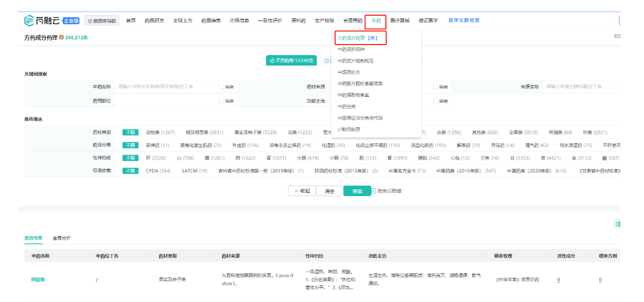Screen dimensions: 644x302
Task: Toggle the 搜索后隐藏 checkbox
Action: tap(374, 191)
